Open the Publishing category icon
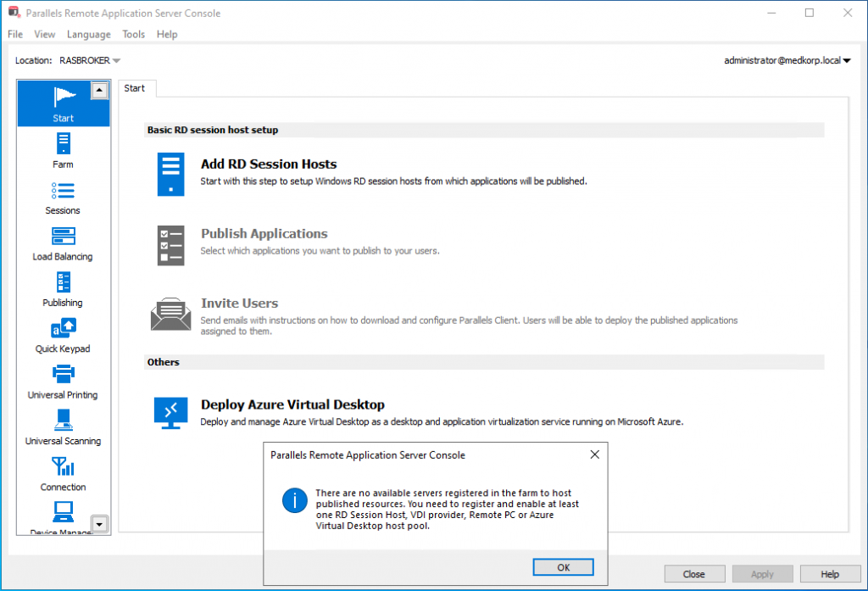Image resolution: width=868 pixels, height=591 pixels. (x=63, y=282)
